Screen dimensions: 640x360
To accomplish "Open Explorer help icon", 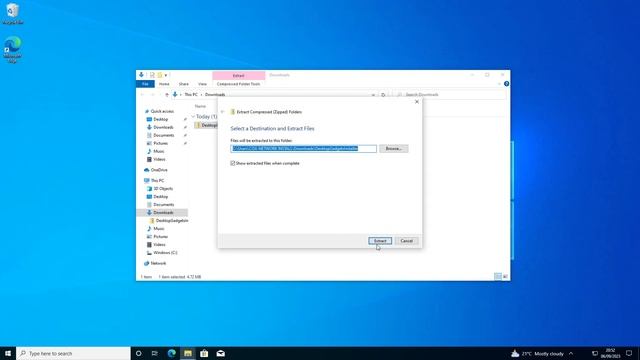I will tap(507, 84).
